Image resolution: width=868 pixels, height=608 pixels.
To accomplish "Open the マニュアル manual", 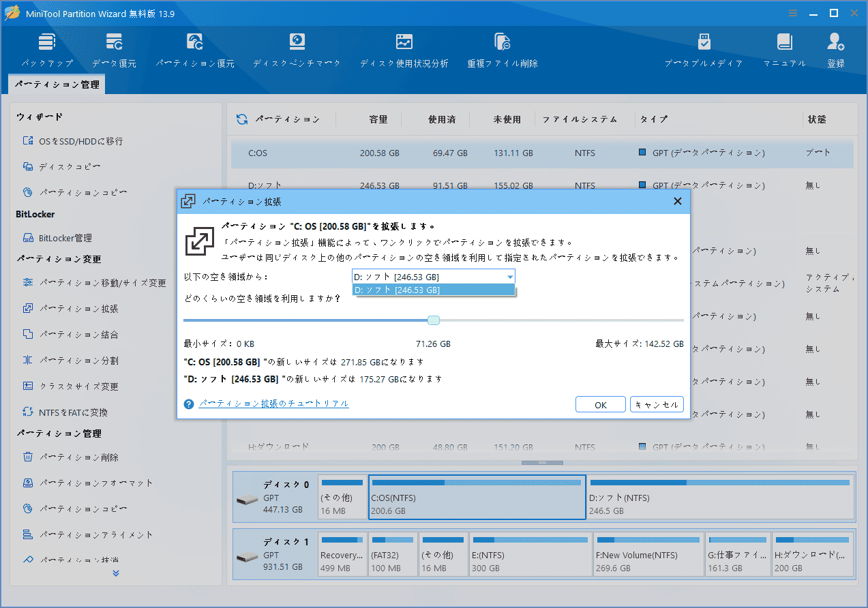I will pyautogui.click(x=784, y=50).
